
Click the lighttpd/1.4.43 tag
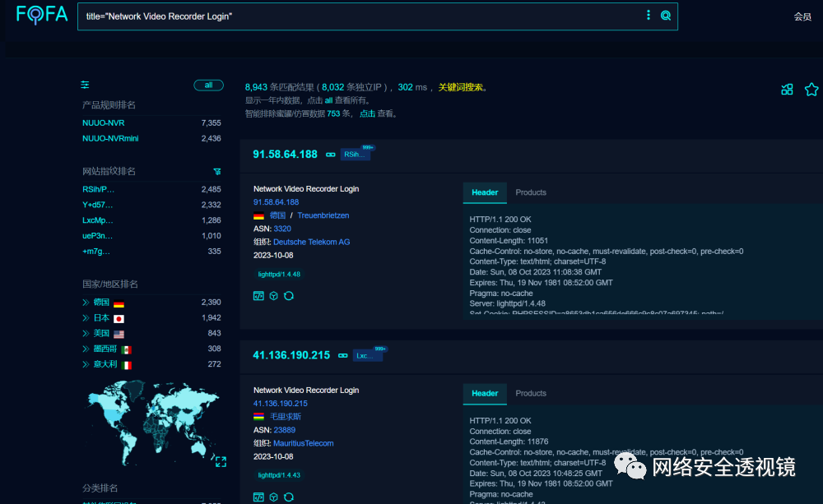[279, 475]
